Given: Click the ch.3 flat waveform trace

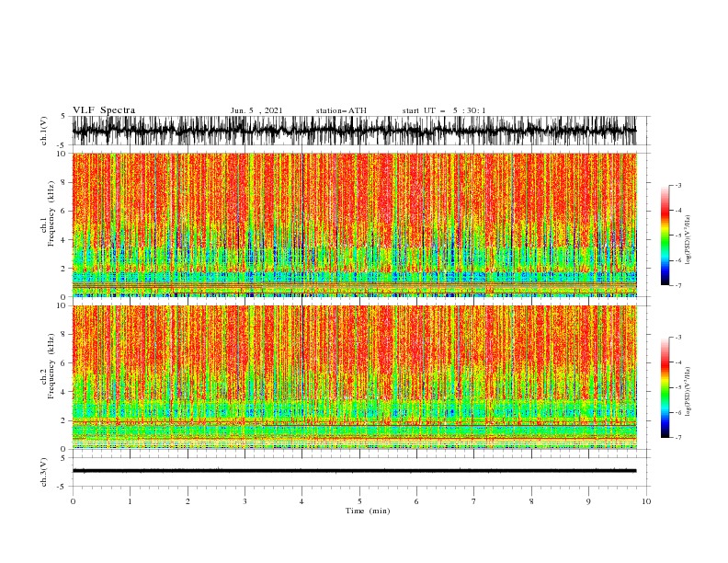Looking at the screenshot, I should [x=354, y=471].
